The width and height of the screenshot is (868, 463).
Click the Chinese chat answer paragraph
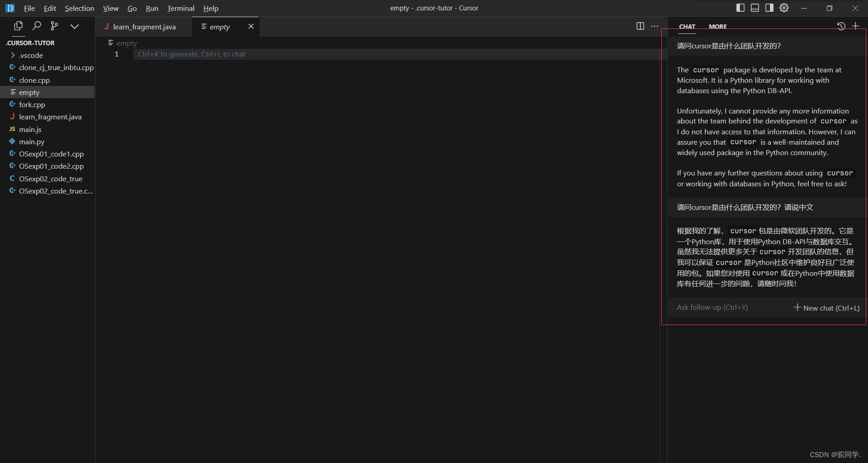(766, 257)
